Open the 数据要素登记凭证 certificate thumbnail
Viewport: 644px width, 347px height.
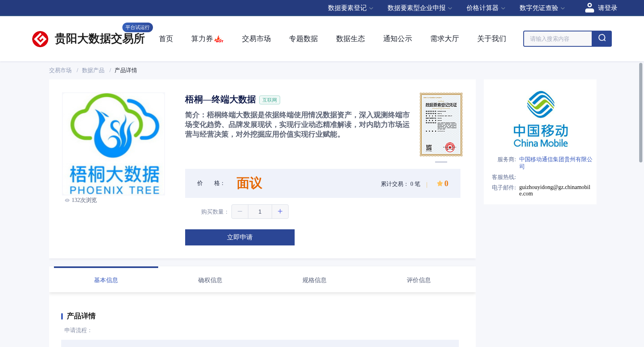(x=441, y=125)
